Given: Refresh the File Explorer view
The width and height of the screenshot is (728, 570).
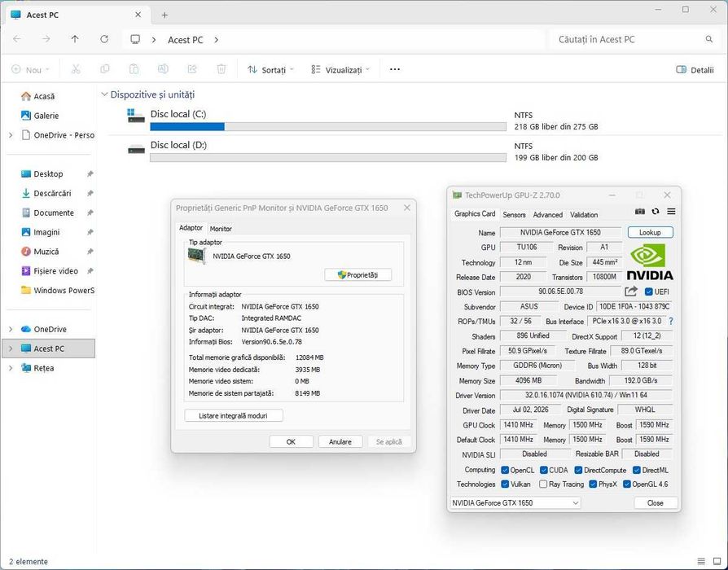Looking at the screenshot, I should (x=104, y=39).
